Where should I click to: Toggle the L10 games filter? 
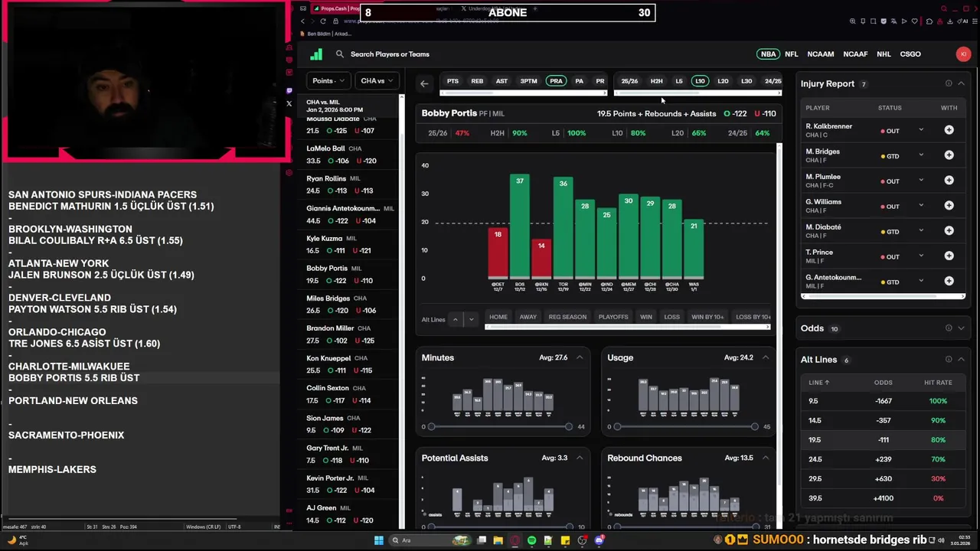[699, 81]
